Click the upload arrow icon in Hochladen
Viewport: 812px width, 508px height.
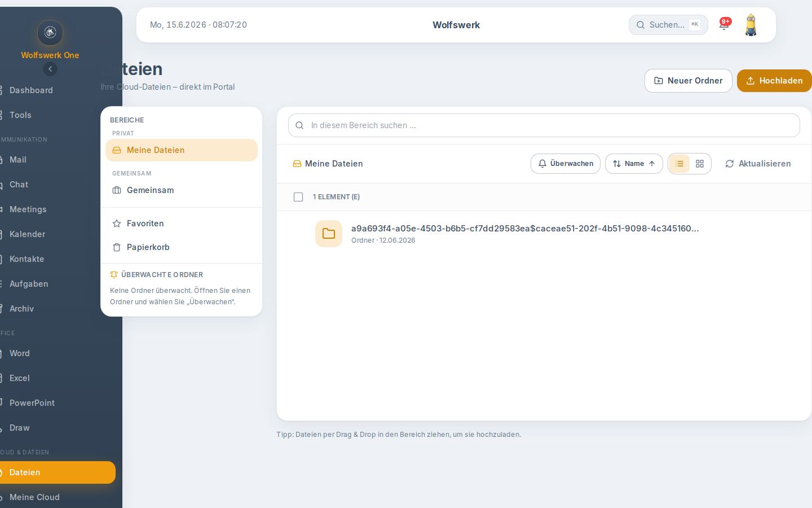click(751, 81)
